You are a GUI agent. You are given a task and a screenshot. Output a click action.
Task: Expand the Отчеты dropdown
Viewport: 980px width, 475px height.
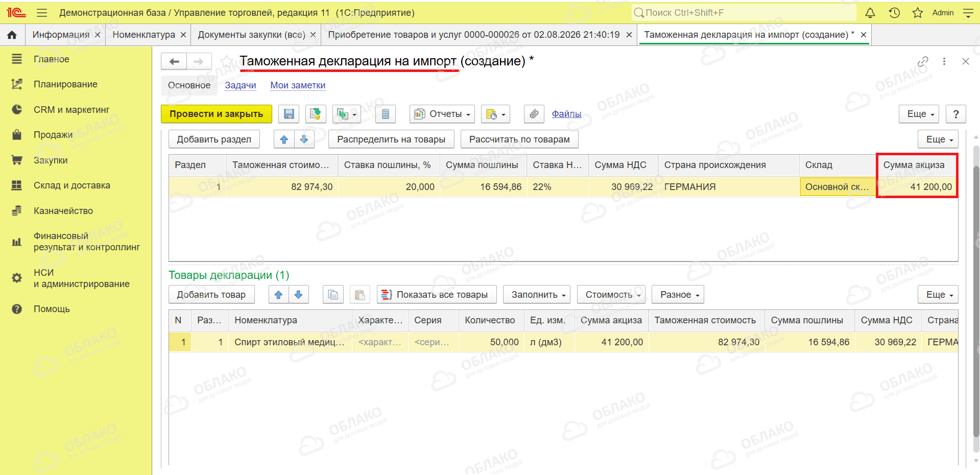pyautogui.click(x=442, y=114)
